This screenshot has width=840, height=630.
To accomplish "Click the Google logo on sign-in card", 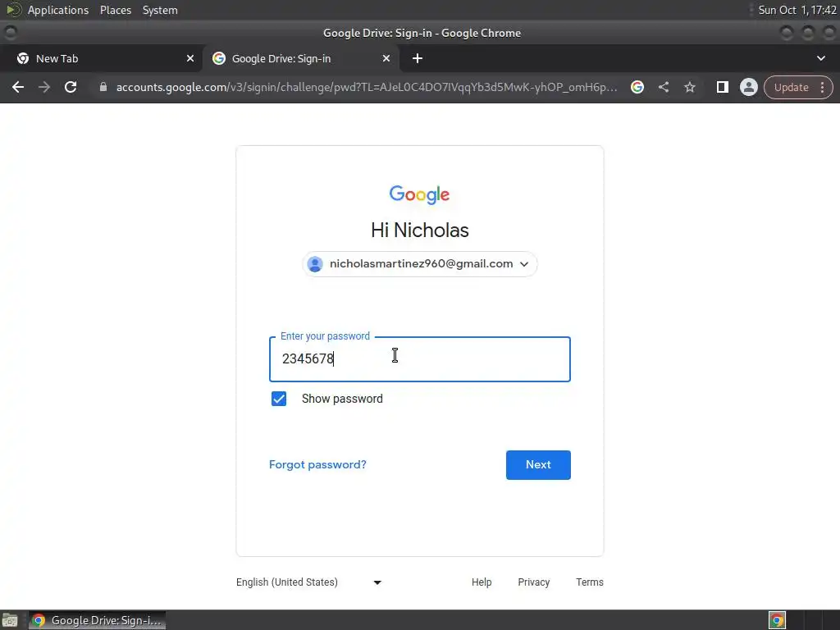I will 419,195.
